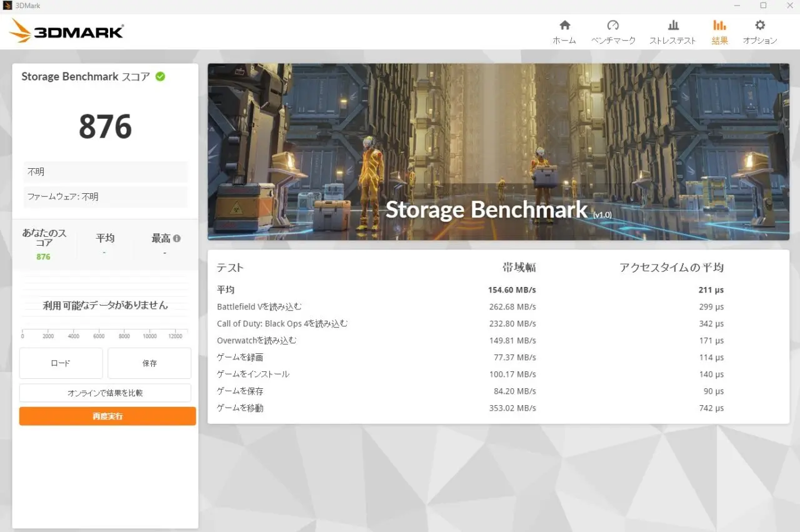Open the Stress Test bar chart icon
The height and width of the screenshot is (532, 800).
click(x=672, y=26)
